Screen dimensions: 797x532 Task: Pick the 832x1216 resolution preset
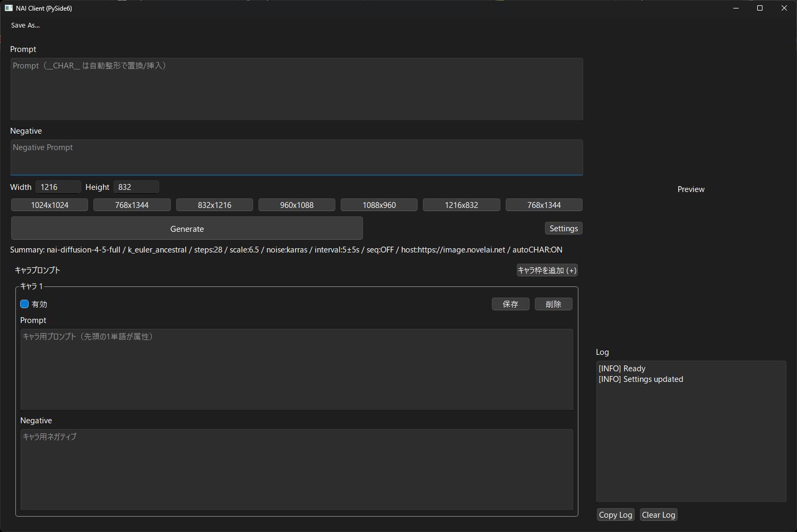tap(214, 205)
